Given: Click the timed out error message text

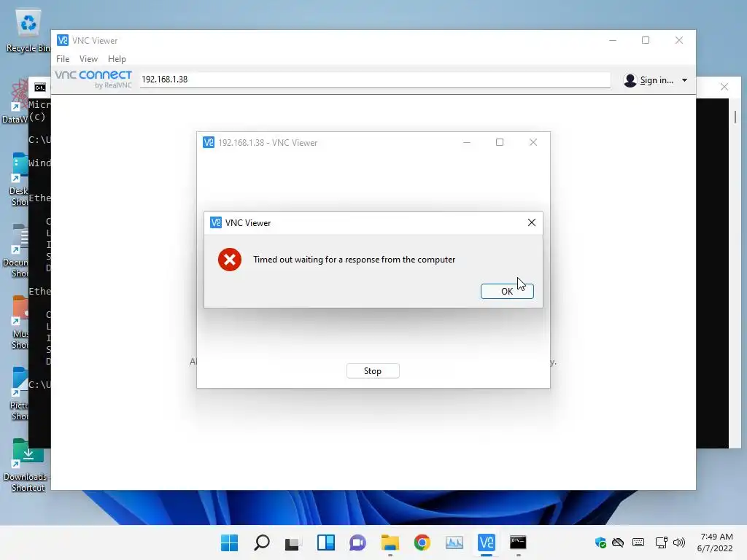Looking at the screenshot, I should [354, 260].
